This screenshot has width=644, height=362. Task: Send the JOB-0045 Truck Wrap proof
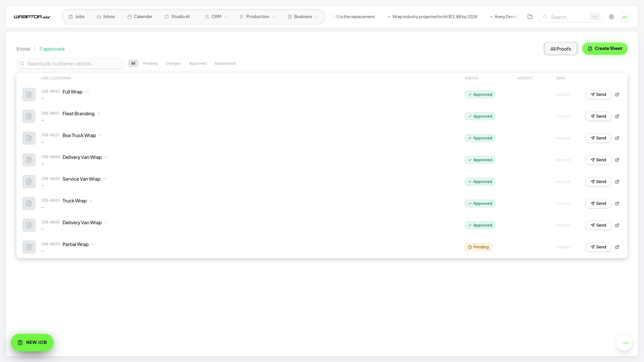point(598,203)
